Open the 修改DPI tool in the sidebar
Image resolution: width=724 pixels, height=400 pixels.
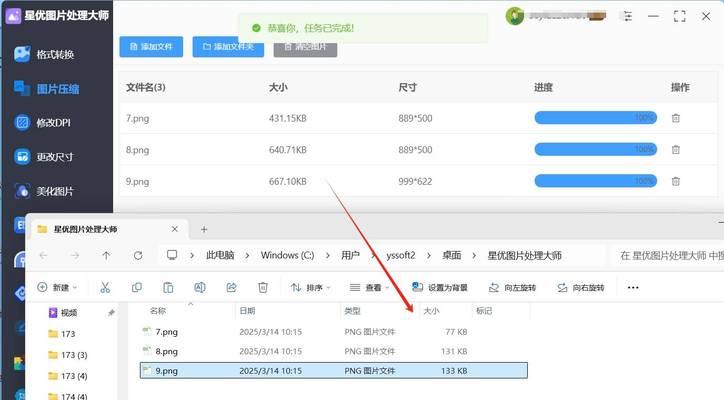(42, 122)
